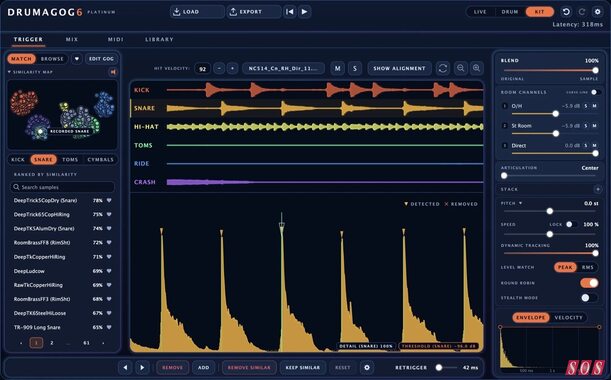Add a stack layer with plus icon
611x380 pixels.
[597, 189]
